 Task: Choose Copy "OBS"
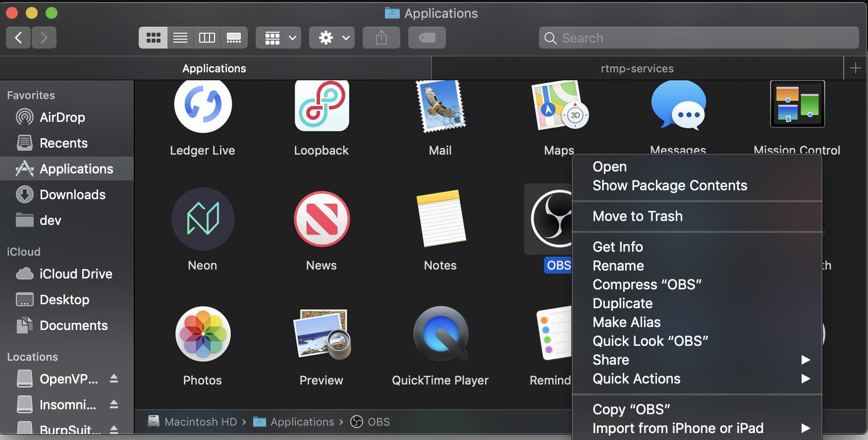pos(697,410)
